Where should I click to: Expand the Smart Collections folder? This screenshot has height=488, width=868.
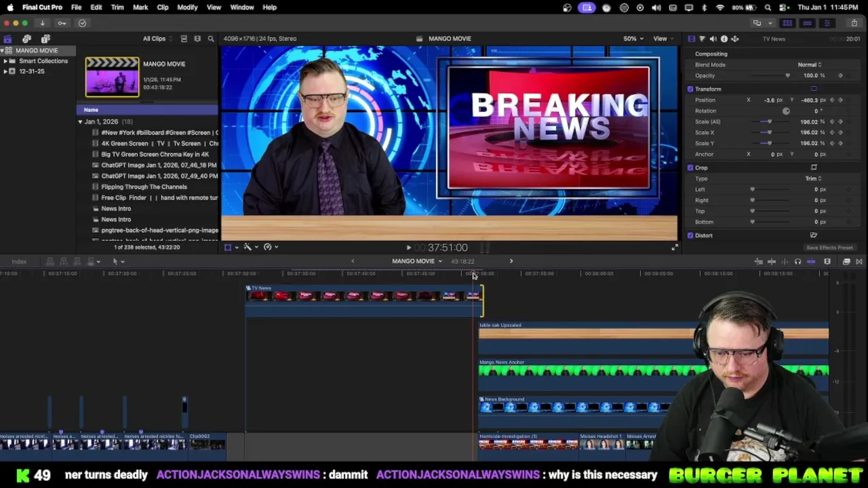[x=5, y=61]
